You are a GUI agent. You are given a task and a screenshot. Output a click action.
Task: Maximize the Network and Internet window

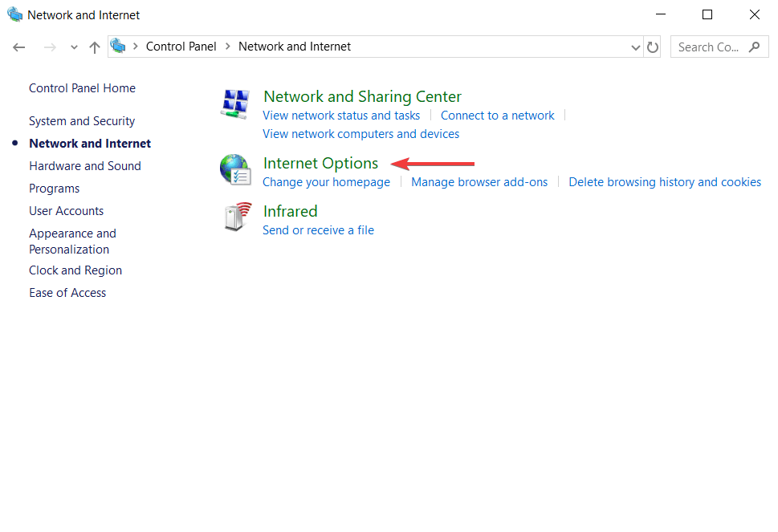click(x=707, y=14)
